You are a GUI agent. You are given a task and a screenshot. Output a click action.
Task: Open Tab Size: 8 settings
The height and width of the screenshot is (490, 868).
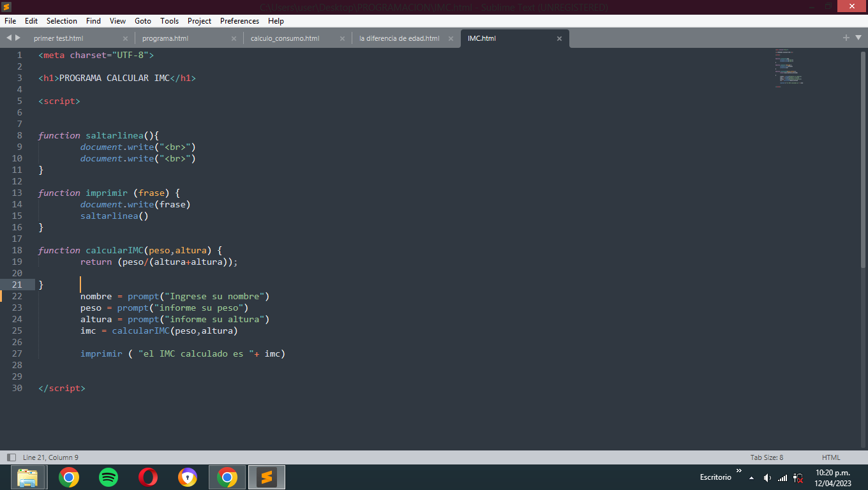click(767, 457)
